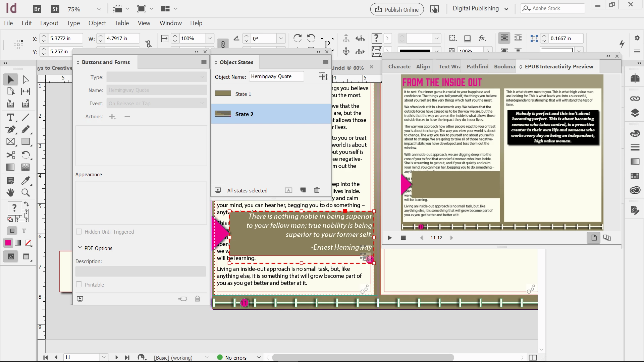Click the Object Name input field

click(276, 76)
